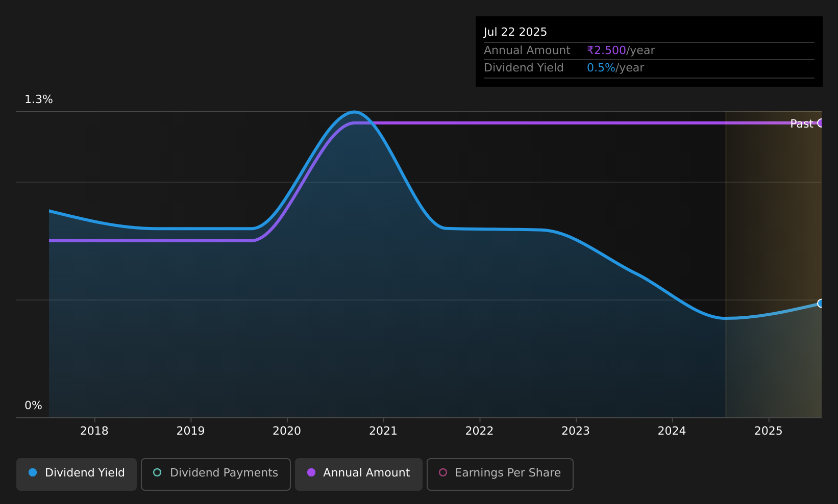Click the Past label in chart
Viewport: 838px width, 504px height.
(801, 123)
